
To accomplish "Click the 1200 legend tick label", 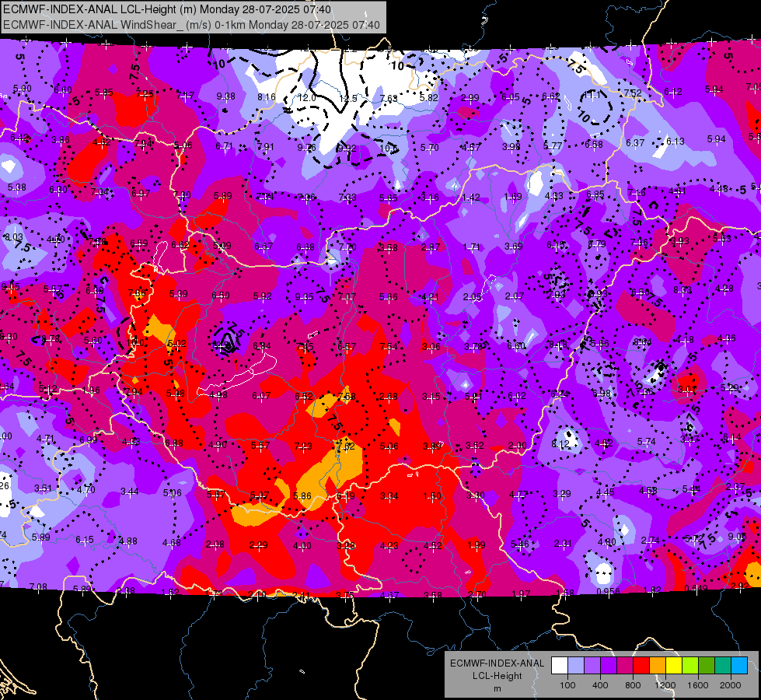I will tap(665, 685).
